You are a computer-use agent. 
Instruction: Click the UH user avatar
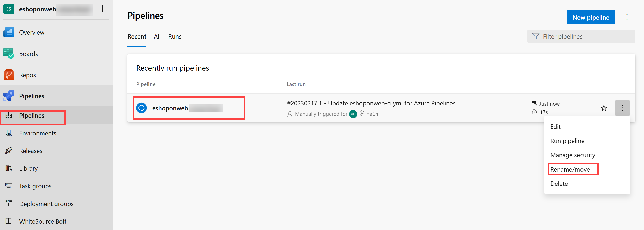353,114
